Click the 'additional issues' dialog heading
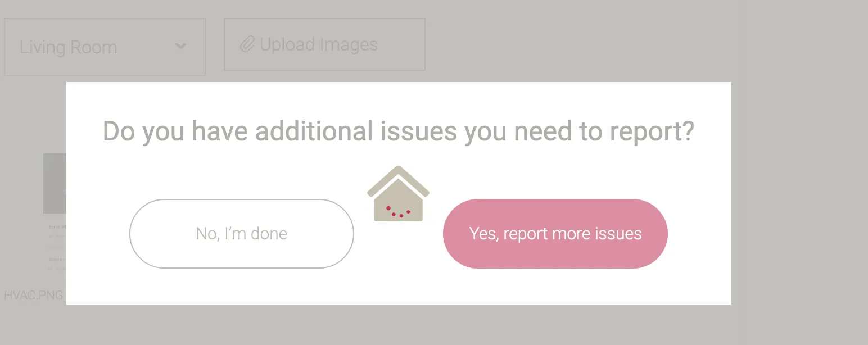This screenshot has width=868, height=345. tap(398, 131)
